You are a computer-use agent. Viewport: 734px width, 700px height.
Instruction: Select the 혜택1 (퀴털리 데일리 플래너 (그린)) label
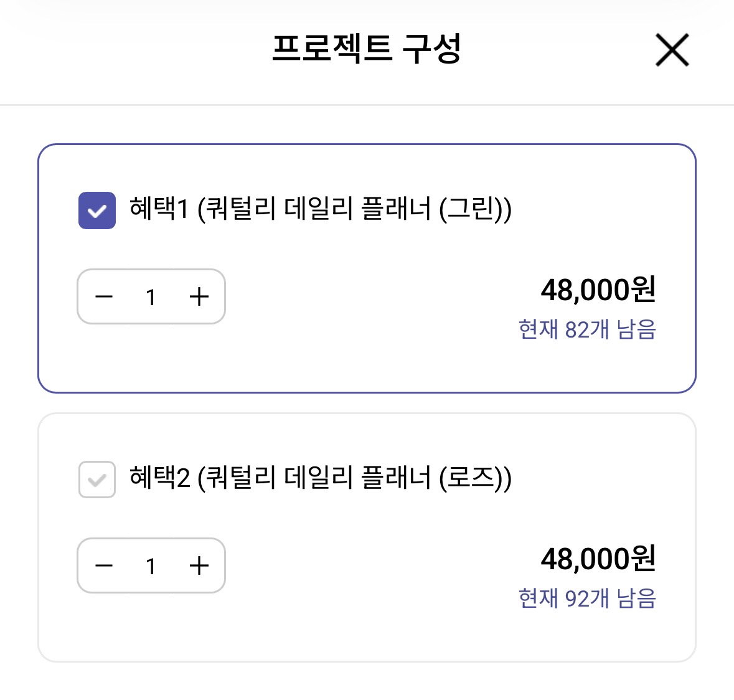pos(321,209)
